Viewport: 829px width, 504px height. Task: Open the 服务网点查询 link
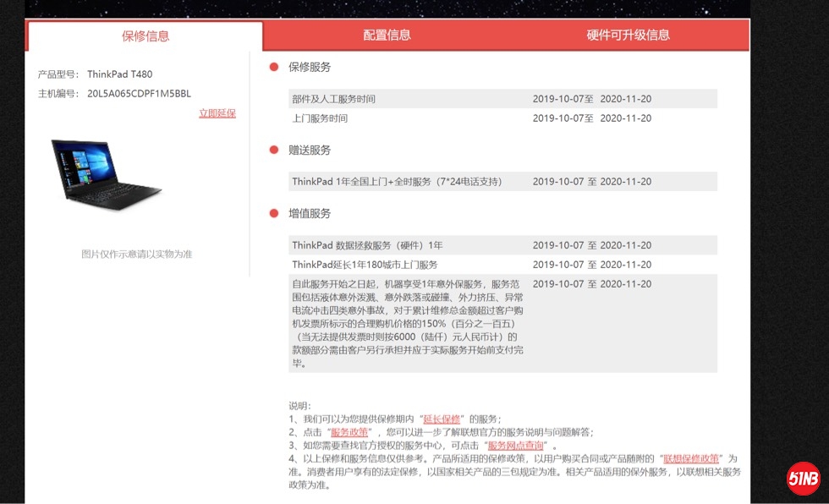[515, 446]
